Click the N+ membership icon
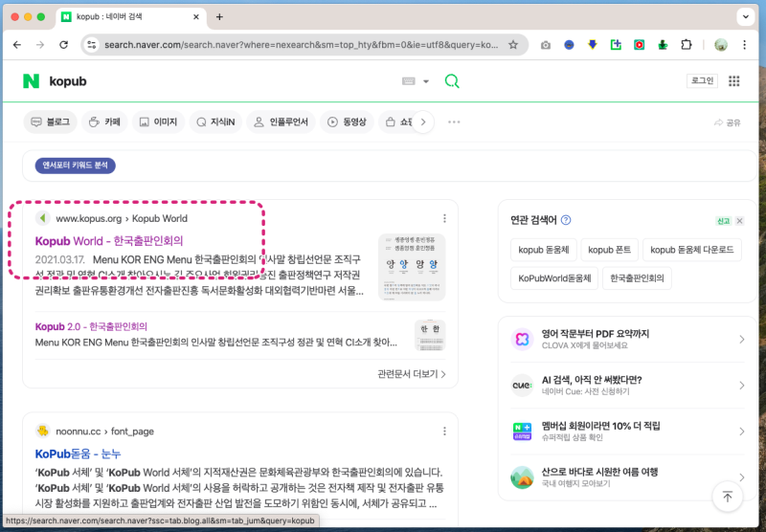Image resolution: width=766 pixels, height=532 pixels. [x=522, y=432]
